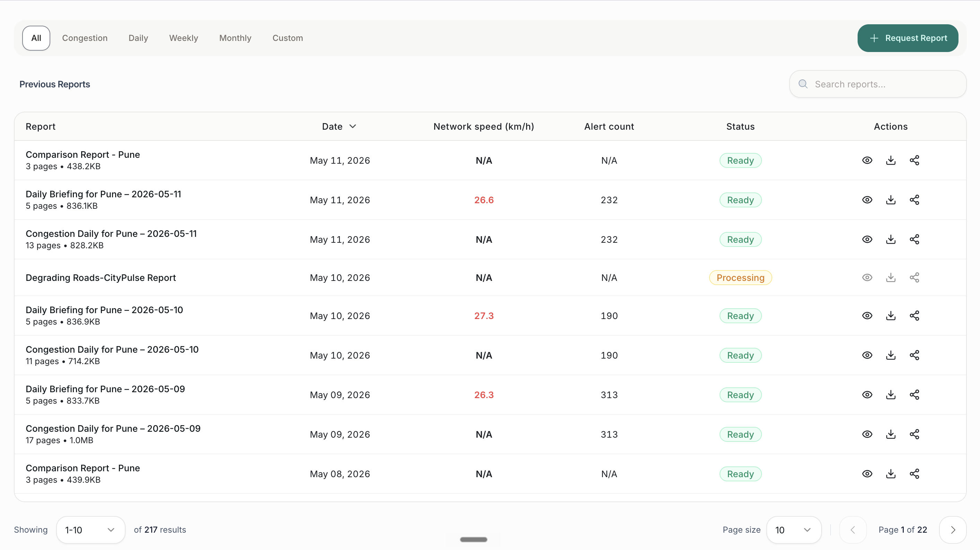
Task: Select the All filter tab
Action: click(36, 38)
